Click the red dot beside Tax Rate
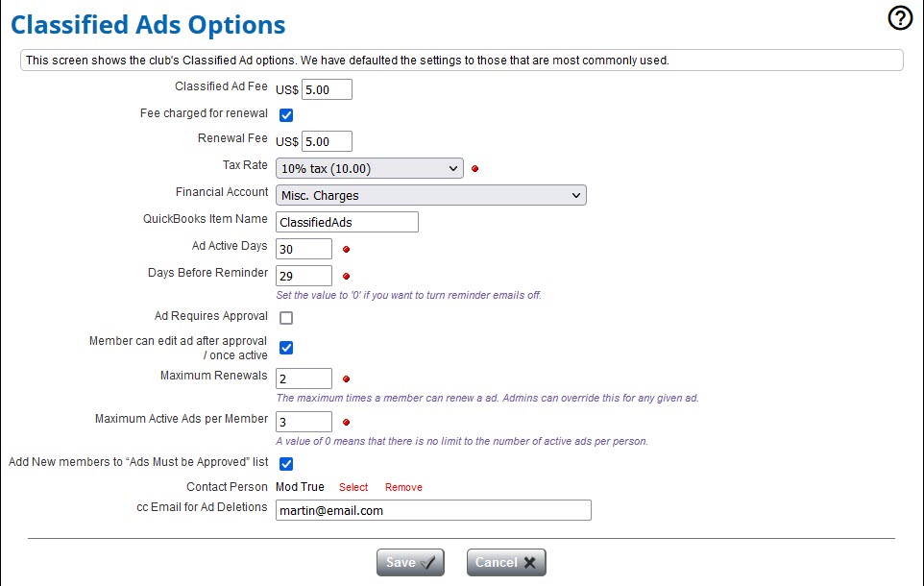Image resolution: width=924 pixels, height=586 pixels. point(474,169)
